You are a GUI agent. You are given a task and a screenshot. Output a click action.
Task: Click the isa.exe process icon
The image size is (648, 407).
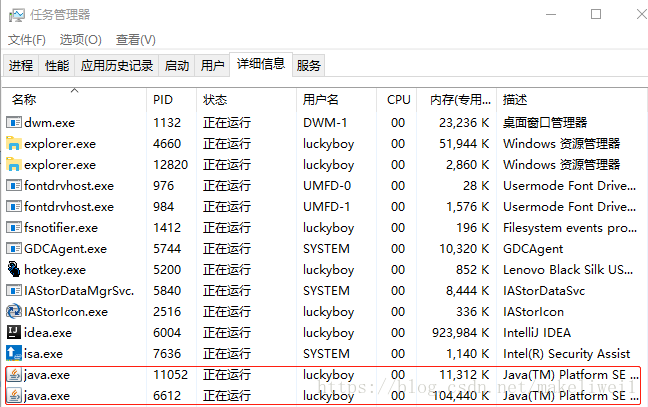[x=14, y=353]
